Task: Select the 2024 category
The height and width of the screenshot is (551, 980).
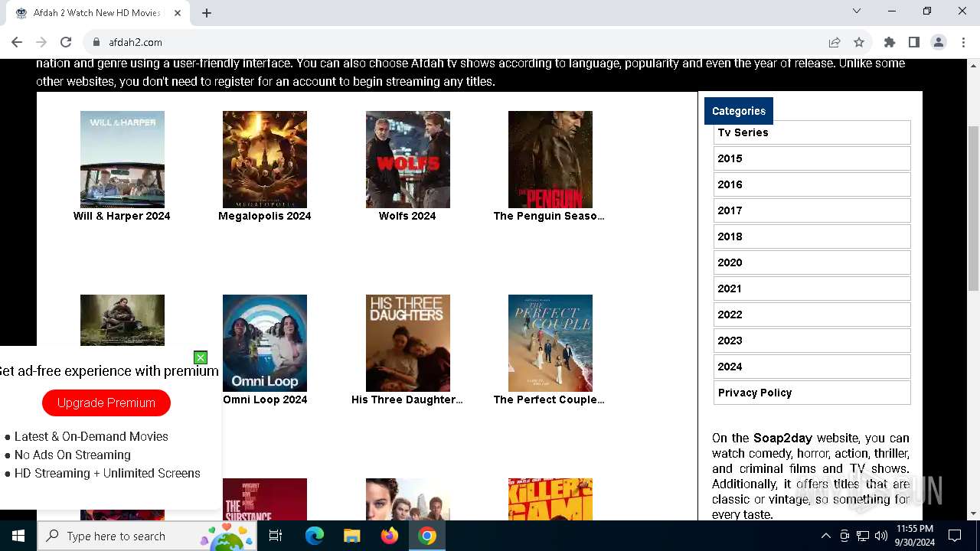Action: click(812, 367)
